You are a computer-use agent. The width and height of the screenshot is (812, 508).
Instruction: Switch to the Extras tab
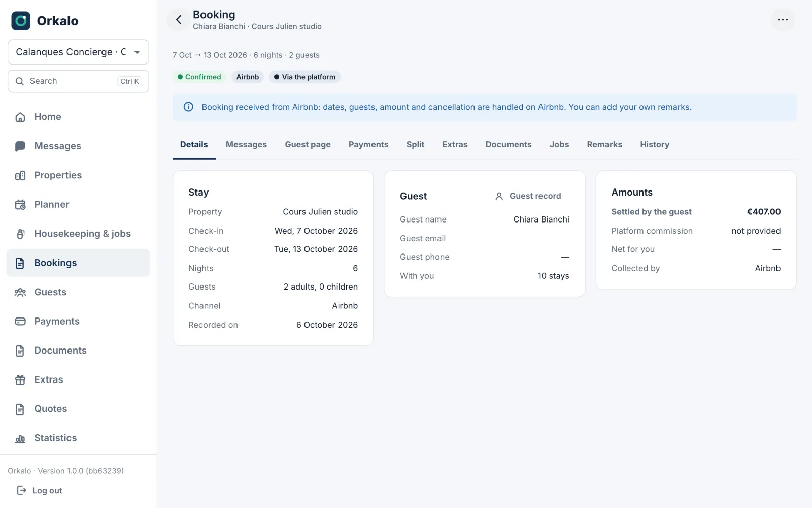pyautogui.click(x=455, y=145)
